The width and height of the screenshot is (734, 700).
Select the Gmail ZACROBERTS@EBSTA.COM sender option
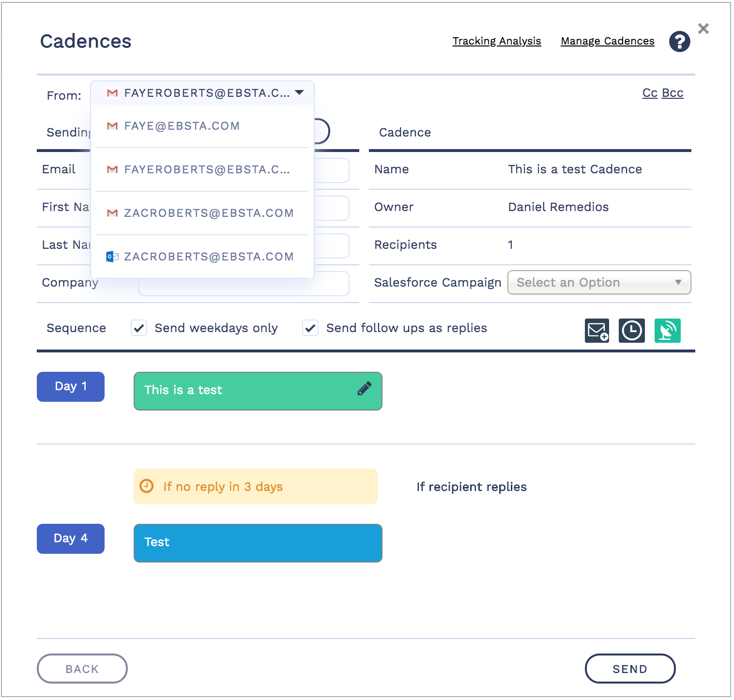pos(209,213)
